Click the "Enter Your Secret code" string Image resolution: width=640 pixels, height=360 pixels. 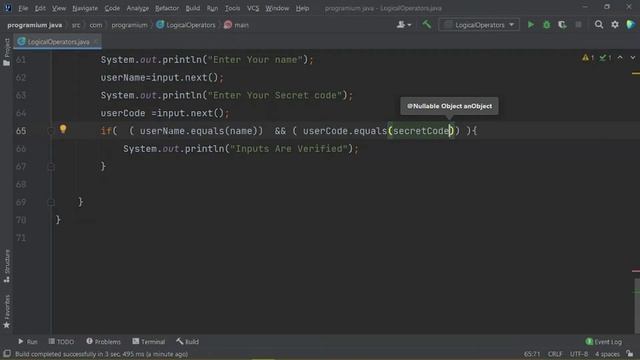click(x=275, y=96)
